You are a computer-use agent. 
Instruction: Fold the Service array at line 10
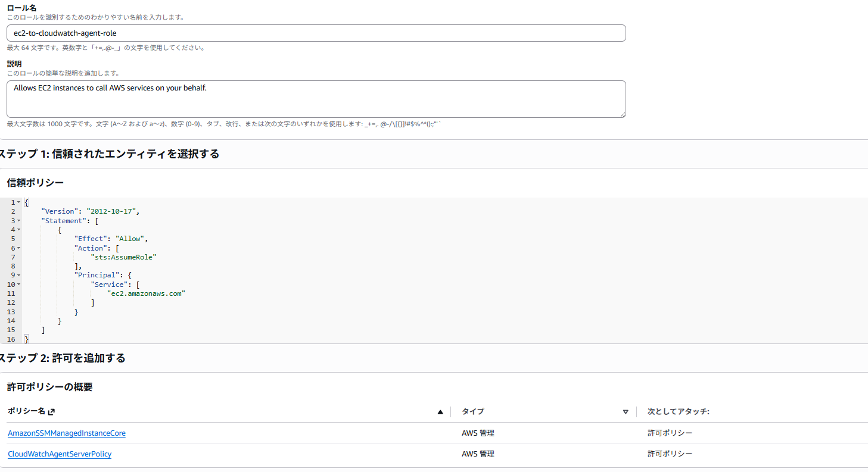18,285
